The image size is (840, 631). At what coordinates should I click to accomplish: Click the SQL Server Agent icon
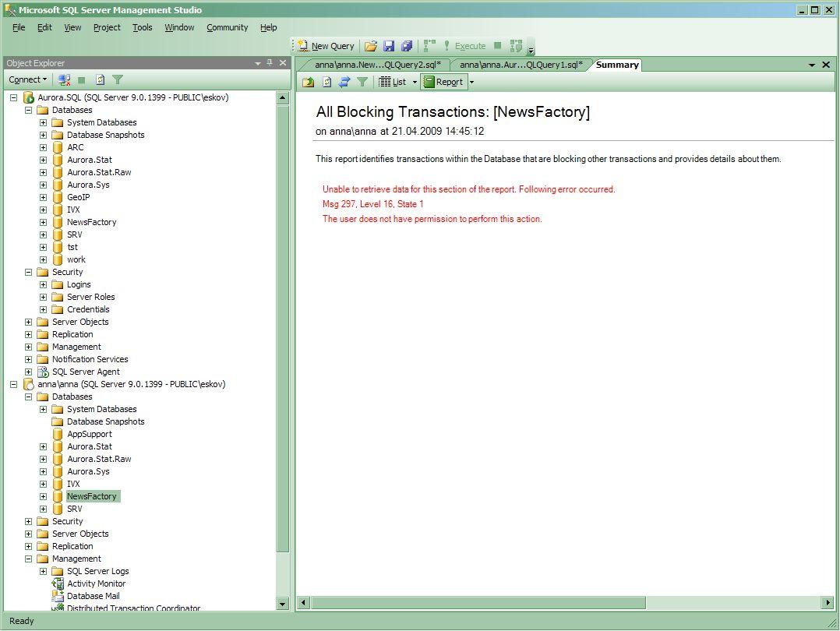pos(44,372)
